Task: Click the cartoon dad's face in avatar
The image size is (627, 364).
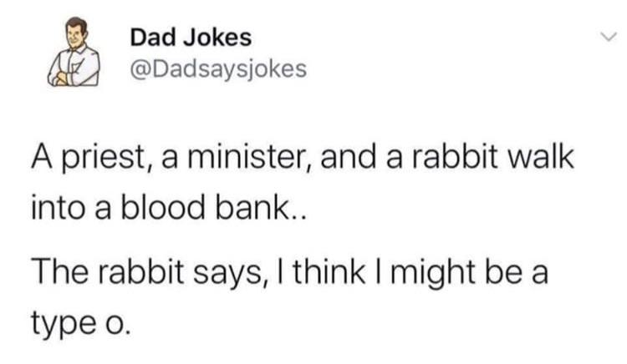Action: pyautogui.click(x=76, y=35)
